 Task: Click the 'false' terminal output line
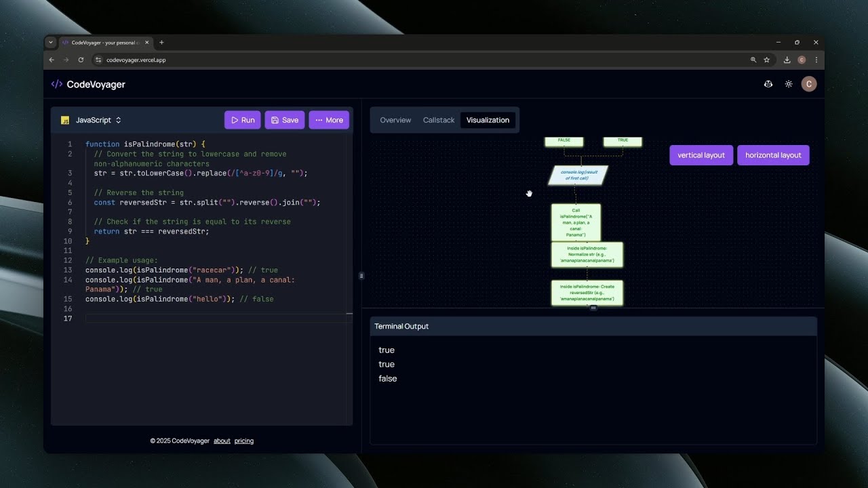coord(388,378)
